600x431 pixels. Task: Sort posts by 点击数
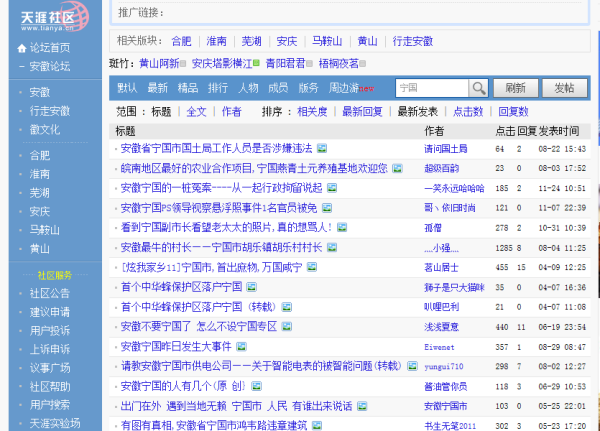pos(468,111)
